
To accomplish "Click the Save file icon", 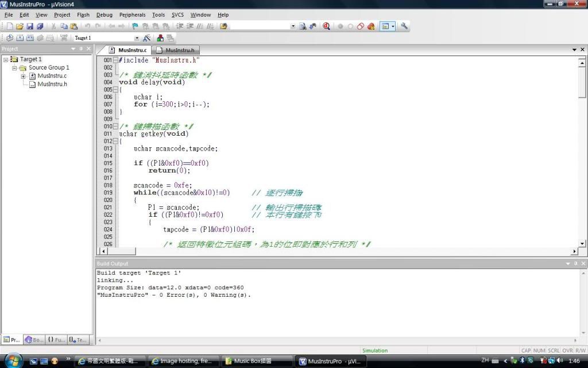I will coord(30,26).
